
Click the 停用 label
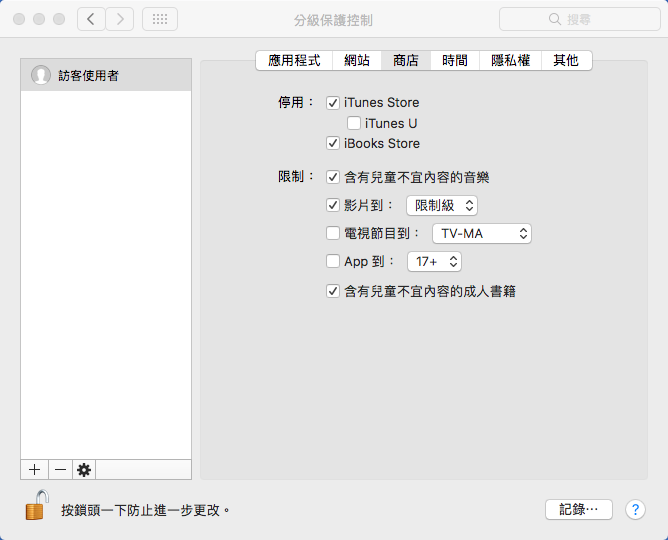(x=296, y=102)
